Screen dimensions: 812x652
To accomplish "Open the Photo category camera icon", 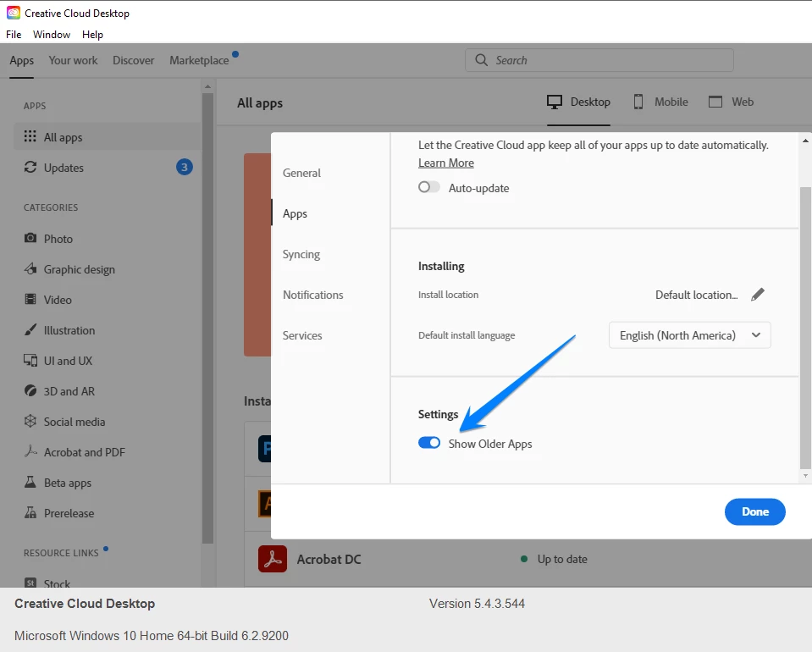I will [30, 238].
